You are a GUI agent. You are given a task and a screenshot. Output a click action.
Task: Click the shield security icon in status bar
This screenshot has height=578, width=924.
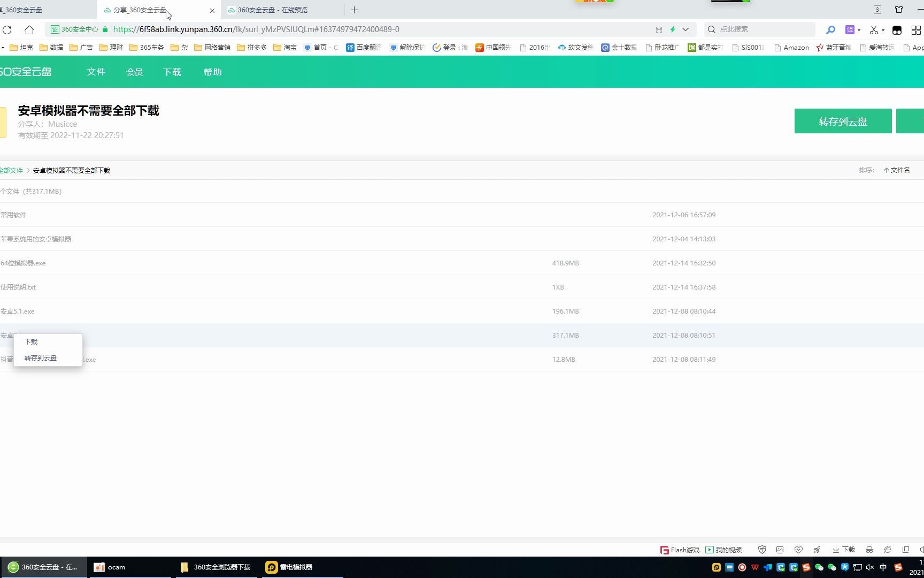762,550
